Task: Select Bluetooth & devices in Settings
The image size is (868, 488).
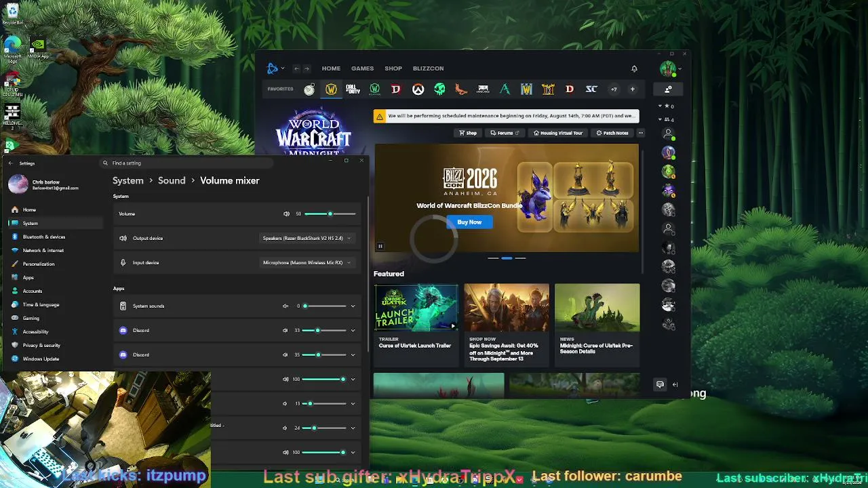Action: tap(44, 237)
